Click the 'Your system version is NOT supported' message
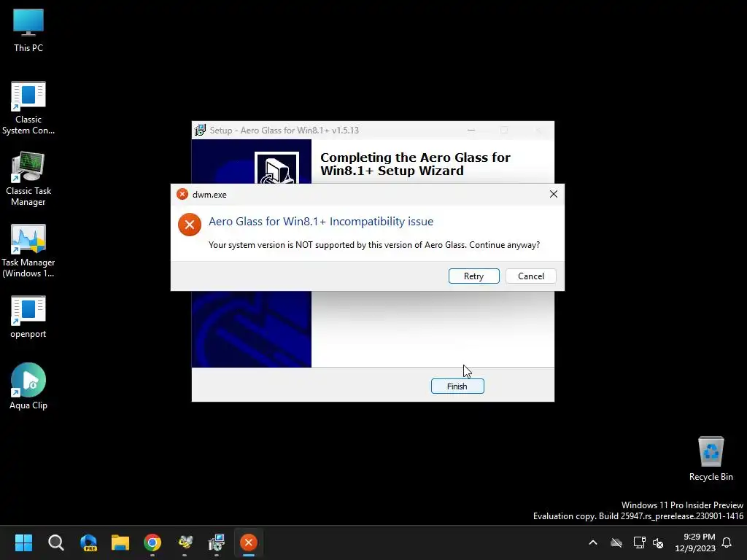 [x=374, y=245]
